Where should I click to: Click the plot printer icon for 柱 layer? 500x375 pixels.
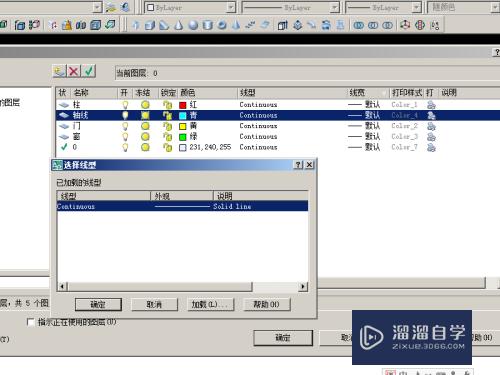(431, 105)
